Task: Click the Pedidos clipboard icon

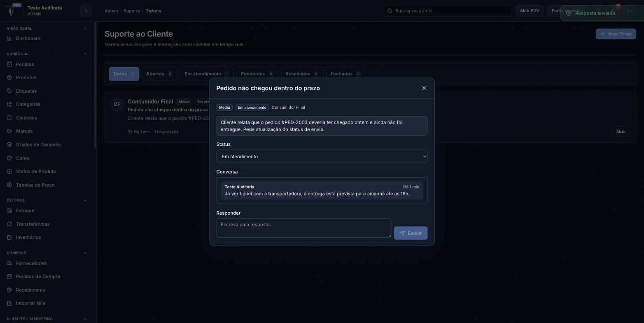Action: pyautogui.click(x=9, y=64)
